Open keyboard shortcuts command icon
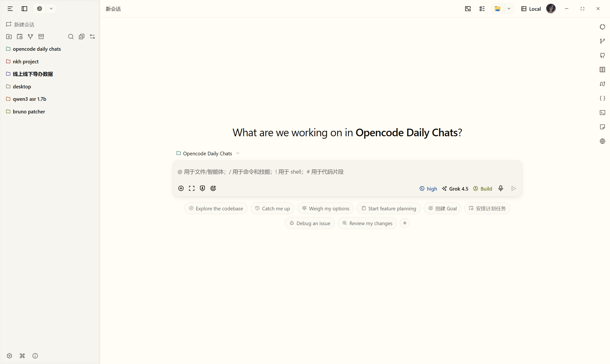This screenshot has width=610, height=364. (x=22, y=356)
